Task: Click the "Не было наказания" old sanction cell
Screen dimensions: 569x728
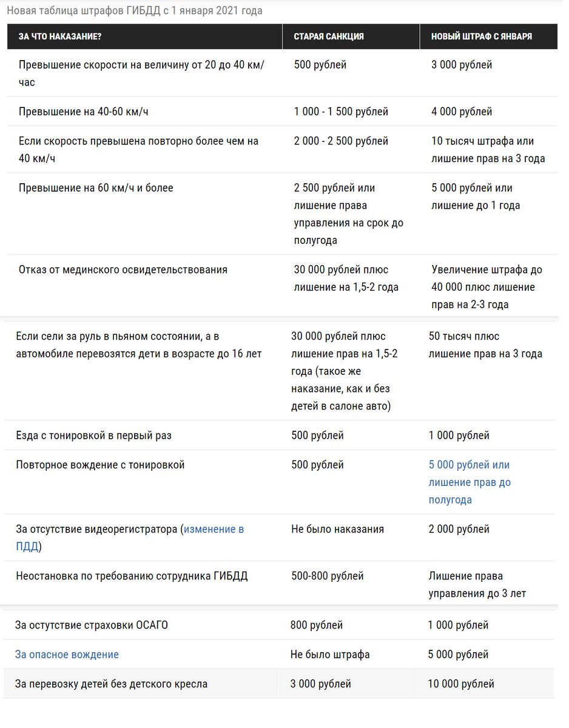Action: click(x=337, y=529)
